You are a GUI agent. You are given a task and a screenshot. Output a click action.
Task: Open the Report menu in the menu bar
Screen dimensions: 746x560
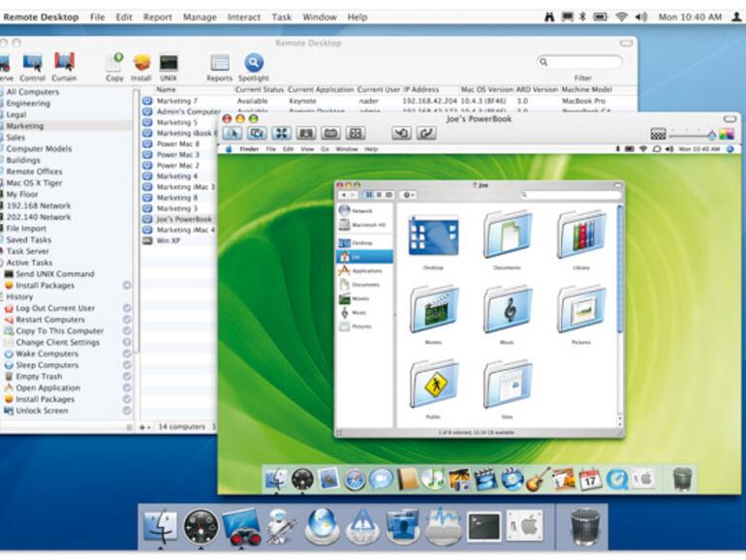pyautogui.click(x=158, y=17)
